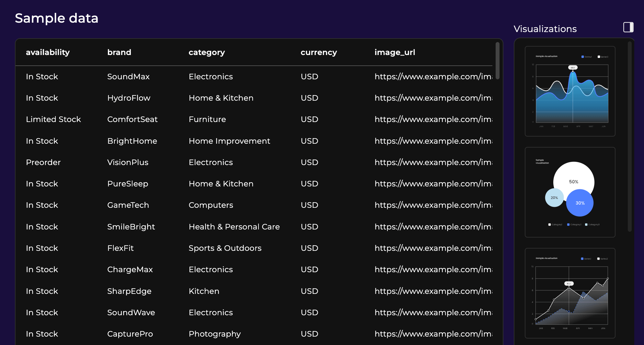Image resolution: width=644 pixels, height=345 pixels.
Task: Click the Furniture category cell
Action: [x=207, y=119]
